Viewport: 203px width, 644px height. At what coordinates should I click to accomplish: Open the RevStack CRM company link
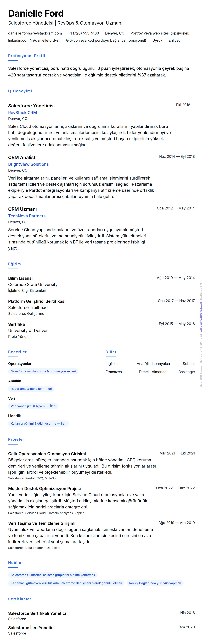(22, 113)
